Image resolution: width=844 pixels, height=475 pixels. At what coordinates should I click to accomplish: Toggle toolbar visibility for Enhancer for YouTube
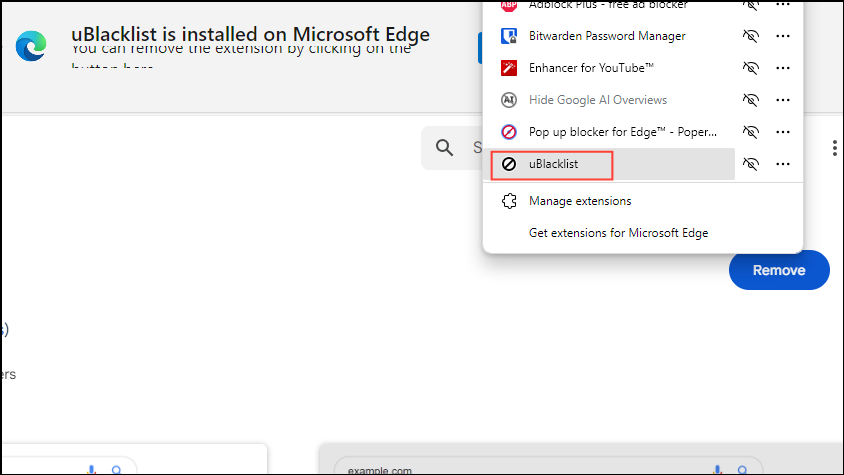click(x=750, y=68)
